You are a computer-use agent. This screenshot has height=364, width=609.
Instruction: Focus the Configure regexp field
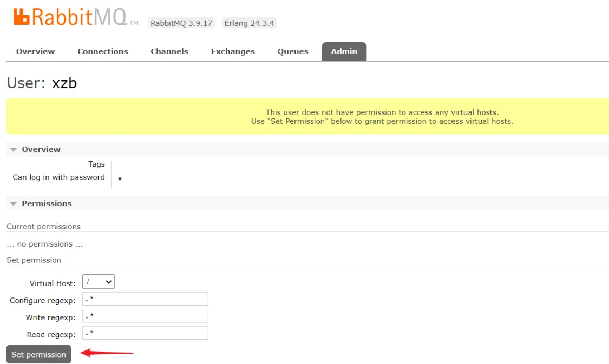[145, 299]
